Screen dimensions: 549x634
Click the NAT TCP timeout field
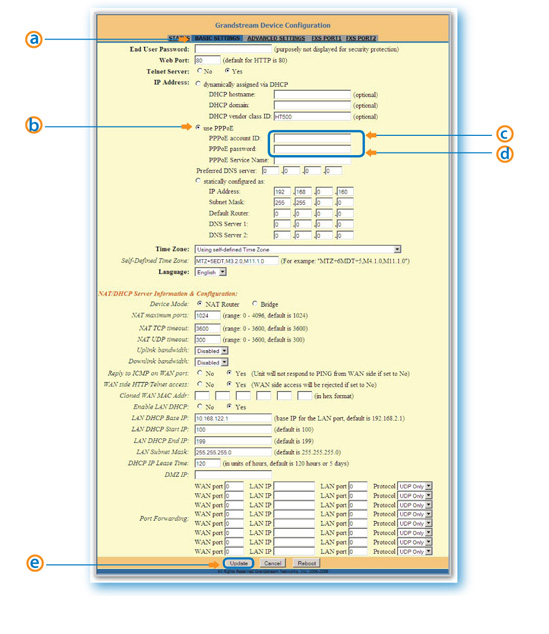tap(207, 328)
